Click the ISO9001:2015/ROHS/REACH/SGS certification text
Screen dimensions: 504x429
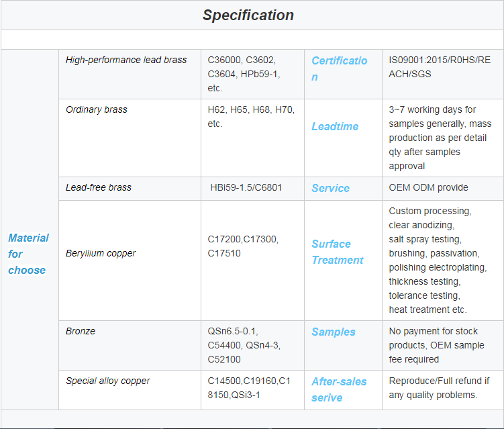(440, 67)
